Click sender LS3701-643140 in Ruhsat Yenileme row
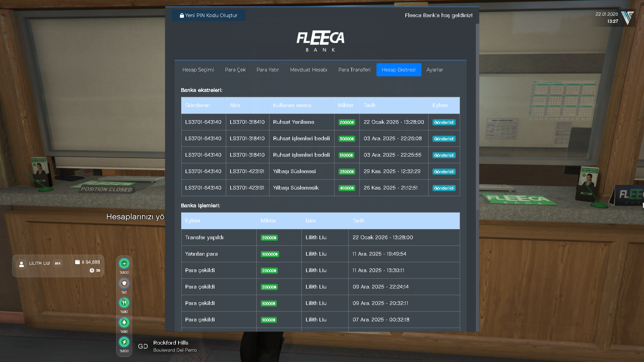The height and width of the screenshot is (362, 644). [203, 122]
